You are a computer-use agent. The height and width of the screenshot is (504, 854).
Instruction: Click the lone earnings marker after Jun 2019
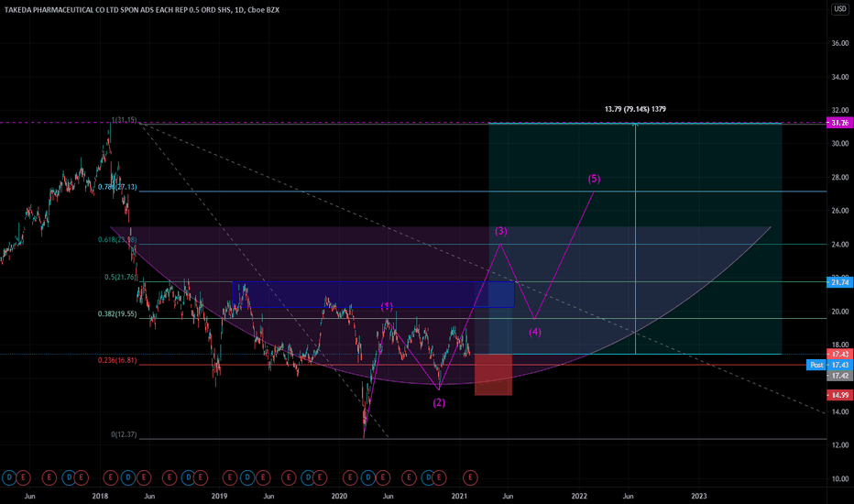pos(289,477)
